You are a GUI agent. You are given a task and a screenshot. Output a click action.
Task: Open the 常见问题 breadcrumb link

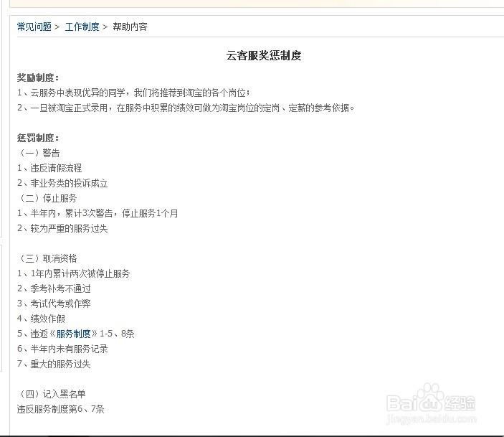pos(34,27)
